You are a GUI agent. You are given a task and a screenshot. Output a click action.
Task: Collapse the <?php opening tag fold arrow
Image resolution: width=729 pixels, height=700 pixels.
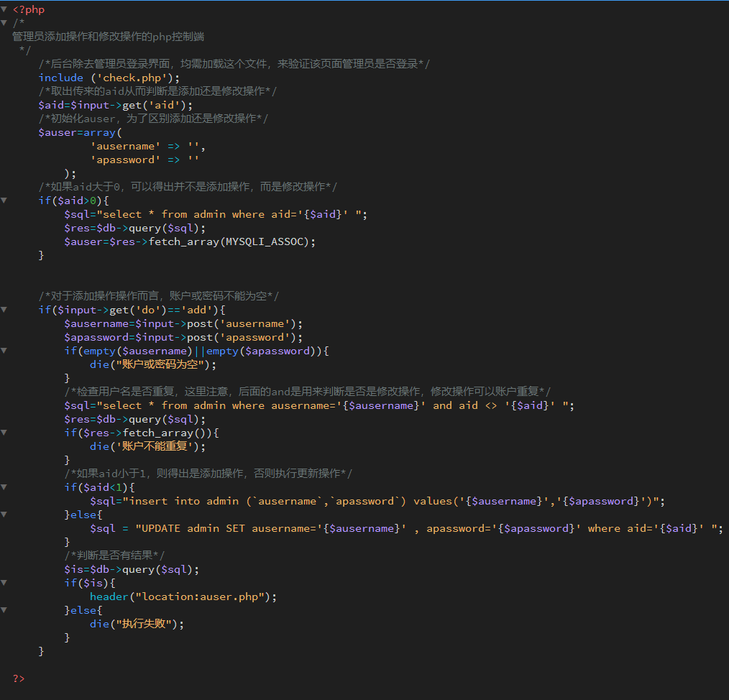[x=4, y=9]
